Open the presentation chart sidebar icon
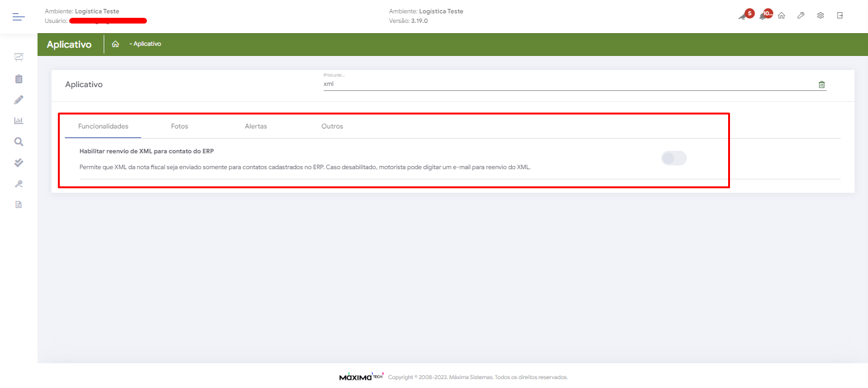The image size is (868, 388). pos(18,57)
